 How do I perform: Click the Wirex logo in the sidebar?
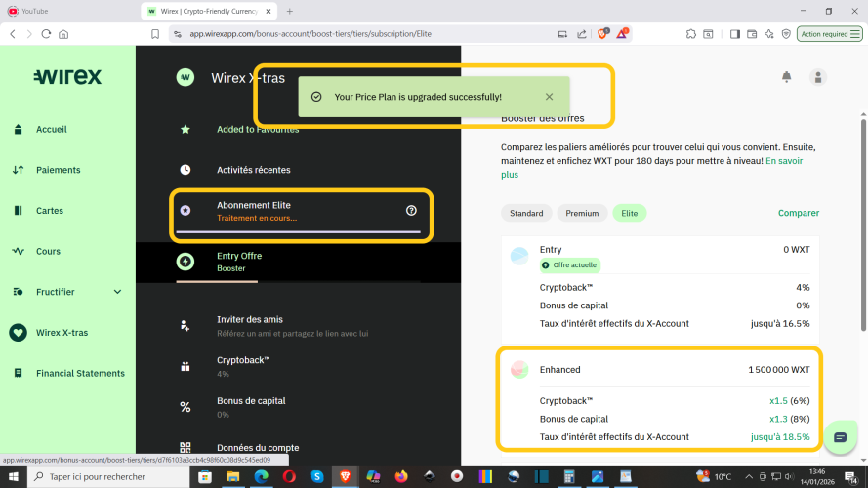pyautogui.click(x=67, y=77)
